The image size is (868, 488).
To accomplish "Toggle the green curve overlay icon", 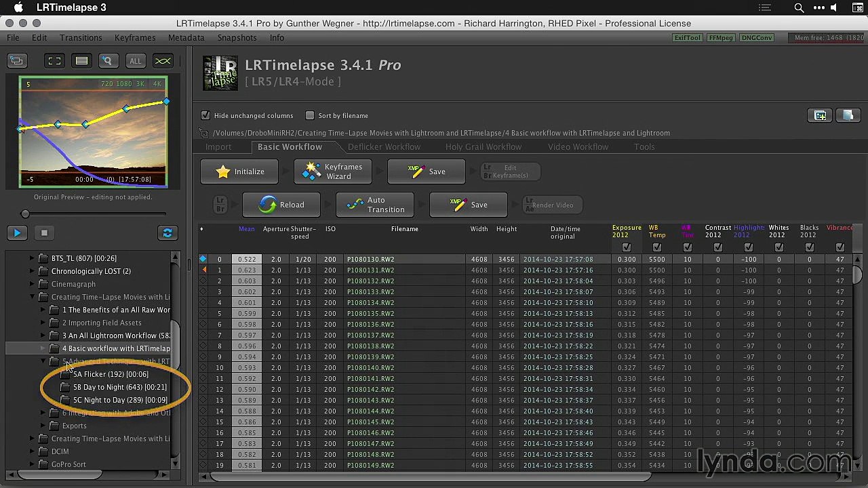I will (x=163, y=61).
